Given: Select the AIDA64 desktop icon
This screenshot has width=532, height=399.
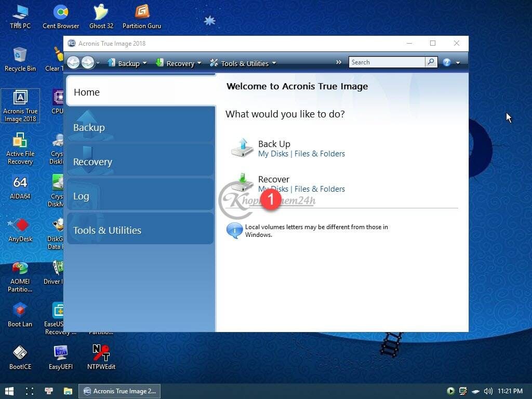Looking at the screenshot, I should [x=20, y=187].
